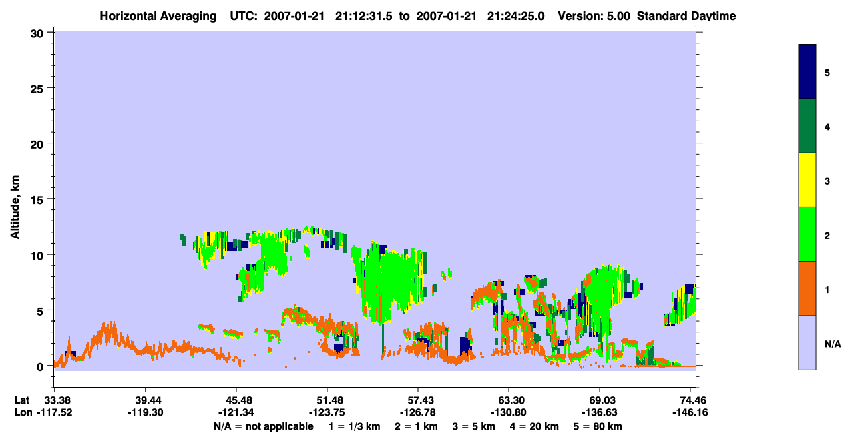Click the longitude value -121.34
The image size is (868, 445).
(x=236, y=413)
